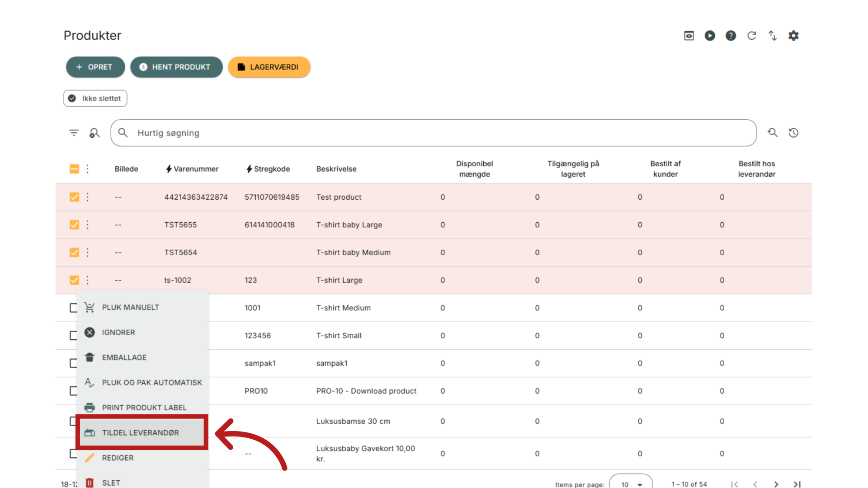Select Emballage menu entry
Screen dimensions: 868x488
142,357
